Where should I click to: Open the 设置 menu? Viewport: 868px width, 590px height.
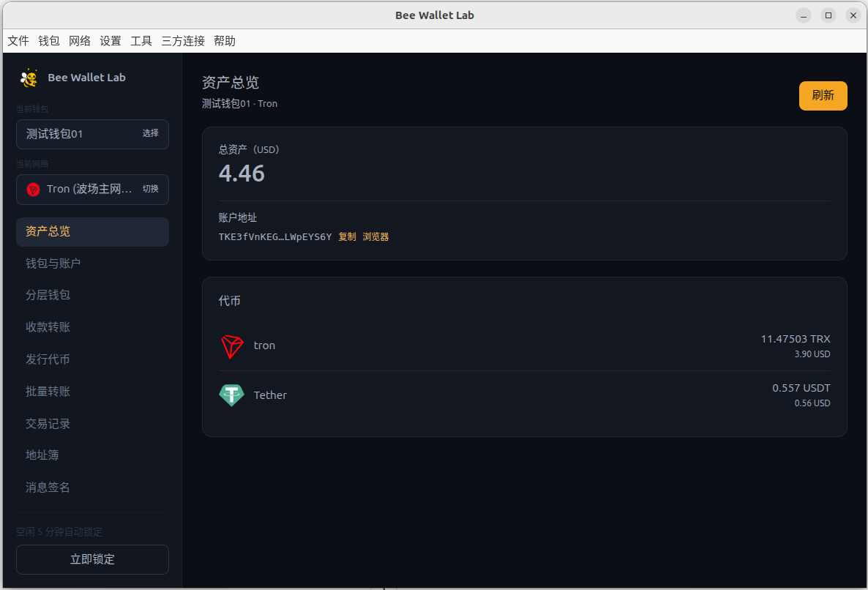pos(111,41)
